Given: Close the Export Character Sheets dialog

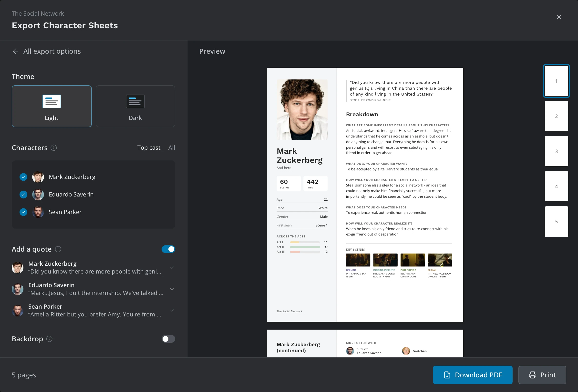Looking at the screenshot, I should click(559, 17).
